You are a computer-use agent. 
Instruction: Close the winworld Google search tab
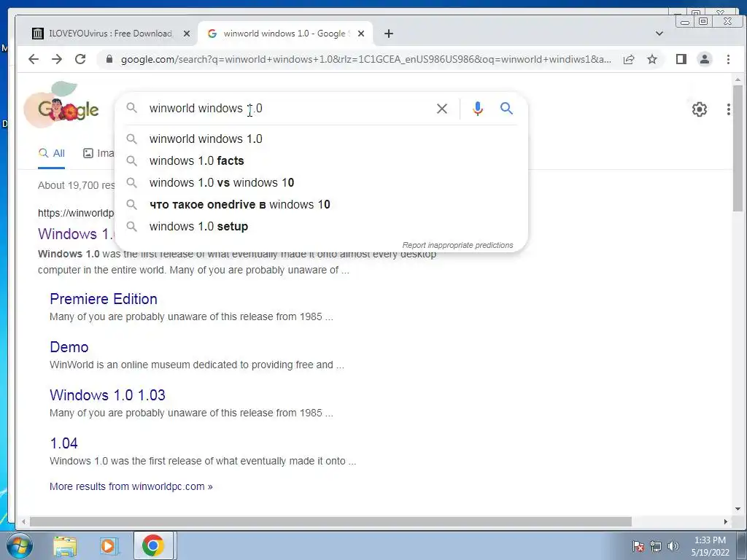361,34
